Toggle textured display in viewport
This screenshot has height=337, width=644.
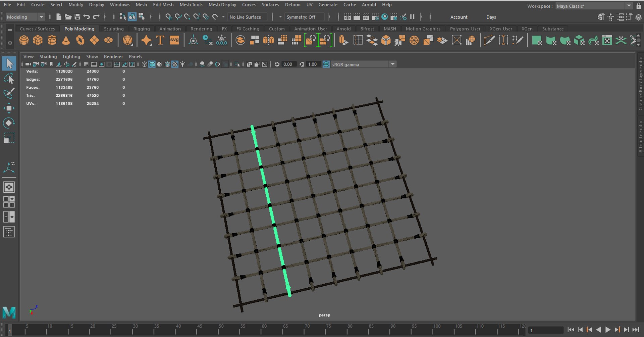(x=175, y=64)
